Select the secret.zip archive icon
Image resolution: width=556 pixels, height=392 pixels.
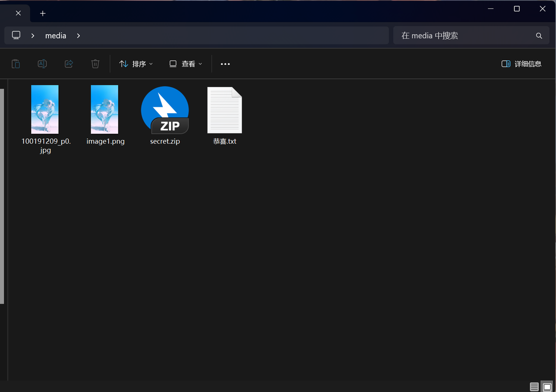[x=165, y=110]
